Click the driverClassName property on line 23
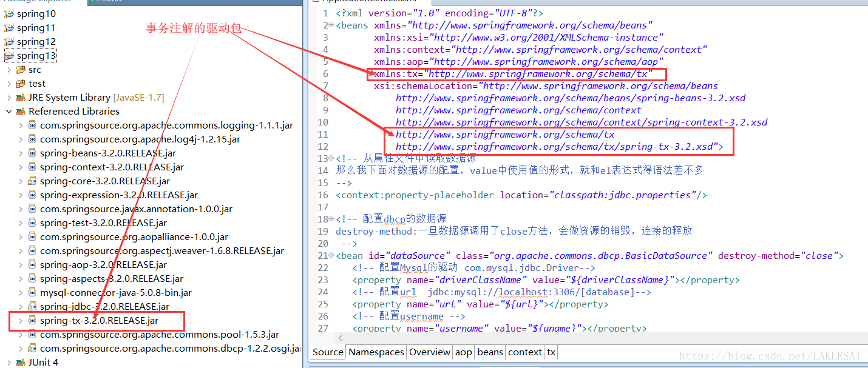 [546, 280]
